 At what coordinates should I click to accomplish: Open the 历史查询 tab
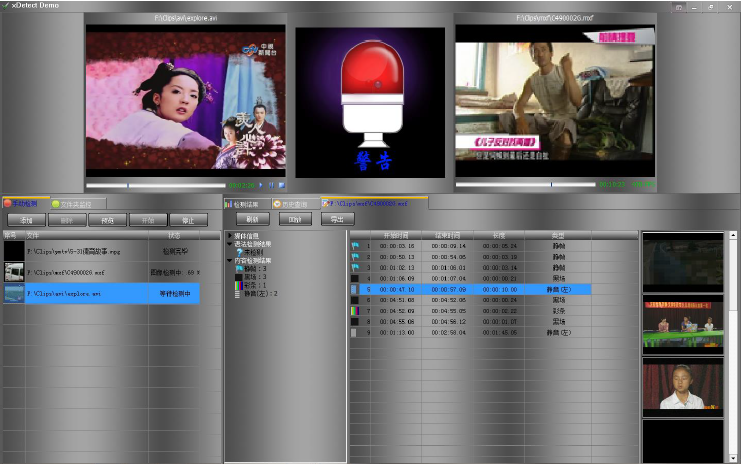(294, 203)
